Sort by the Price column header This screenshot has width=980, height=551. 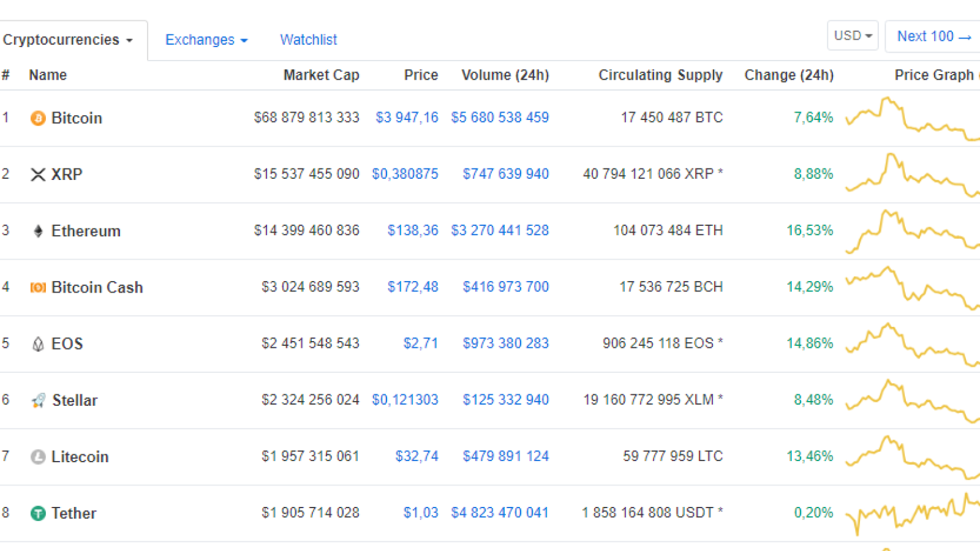click(421, 75)
